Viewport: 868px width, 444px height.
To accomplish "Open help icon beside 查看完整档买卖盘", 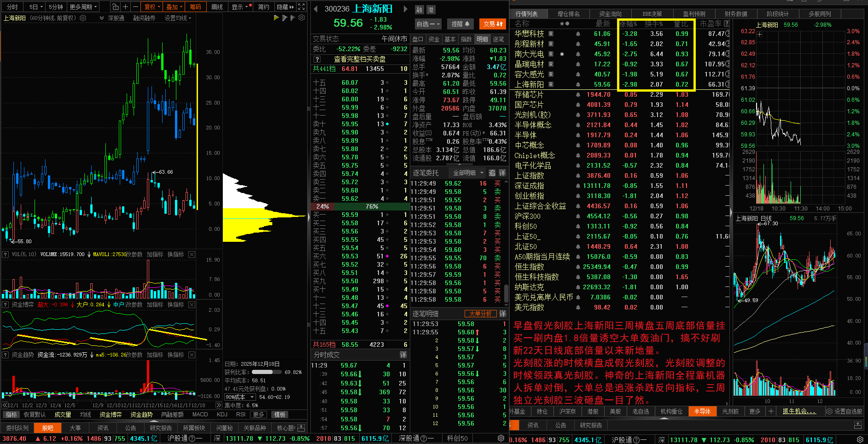I will pyautogui.click(x=317, y=59).
